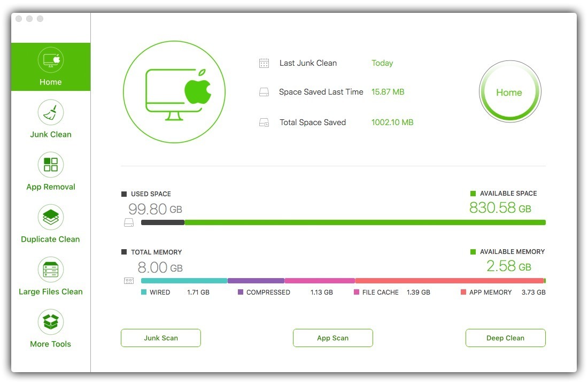The height and width of the screenshot is (385, 588).
Task: Click the USED SPACE heading
Action: pos(151,194)
